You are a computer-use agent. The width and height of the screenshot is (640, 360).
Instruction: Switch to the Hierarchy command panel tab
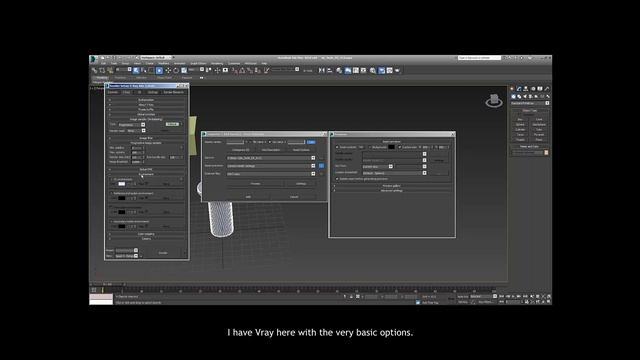(x=526, y=89)
